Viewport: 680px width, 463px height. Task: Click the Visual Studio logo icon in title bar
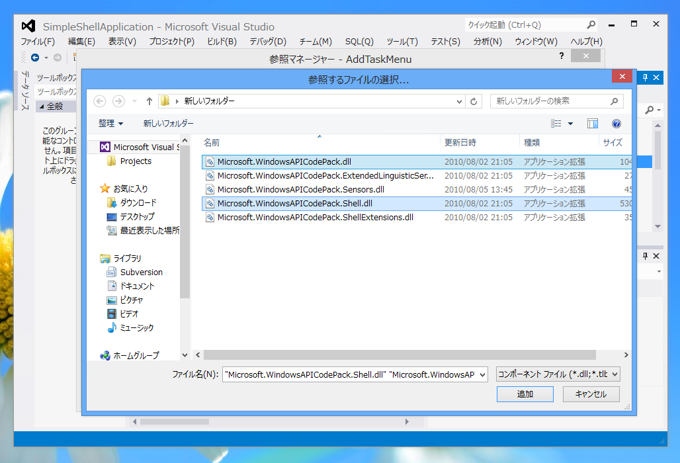tap(28, 26)
